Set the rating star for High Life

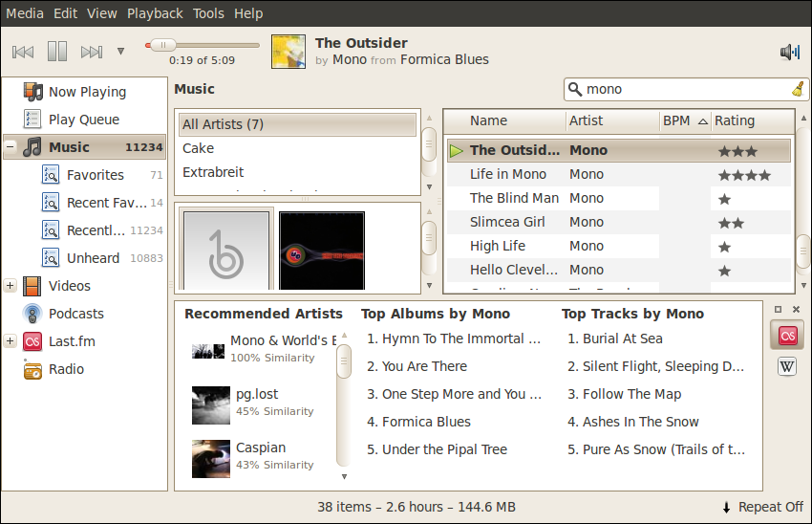(x=724, y=248)
